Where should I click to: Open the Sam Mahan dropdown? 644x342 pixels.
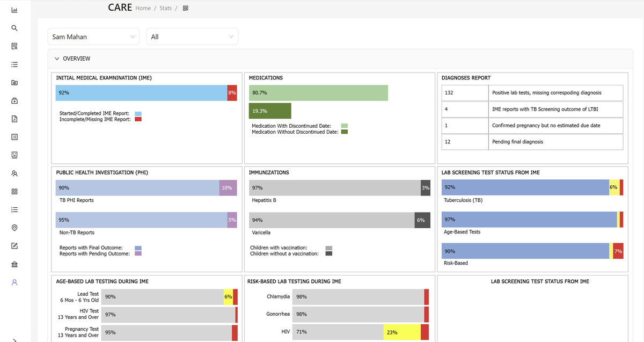pyautogui.click(x=94, y=37)
